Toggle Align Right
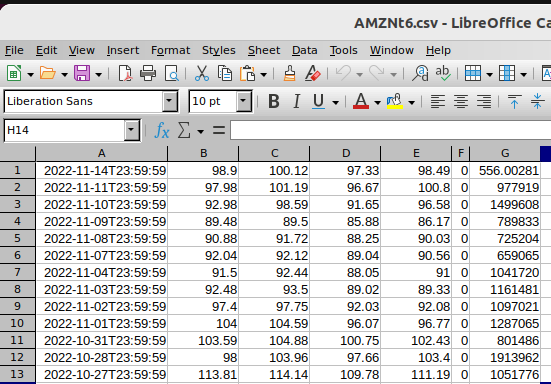This screenshot has width=551, height=384. point(484,102)
